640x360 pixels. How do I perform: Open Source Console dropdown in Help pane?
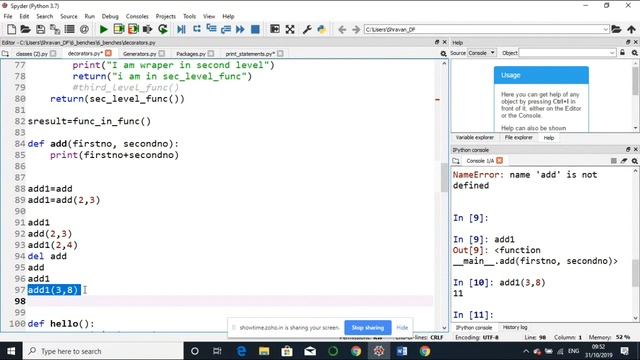[481, 53]
